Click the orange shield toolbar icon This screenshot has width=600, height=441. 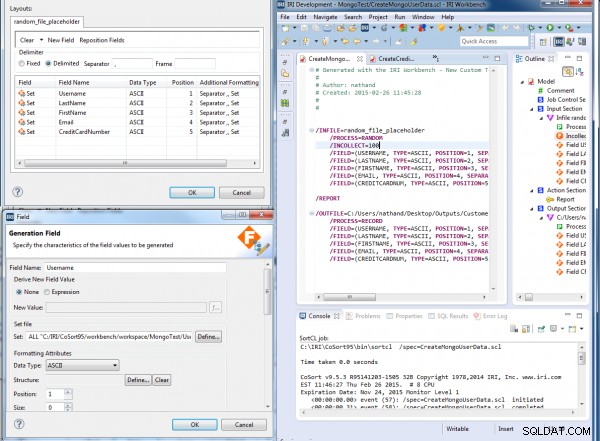point(442,28)
